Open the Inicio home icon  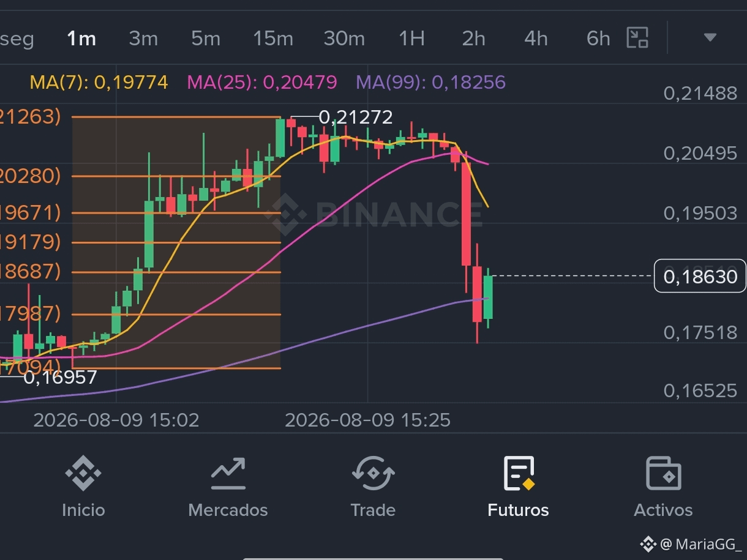(83, 474)
